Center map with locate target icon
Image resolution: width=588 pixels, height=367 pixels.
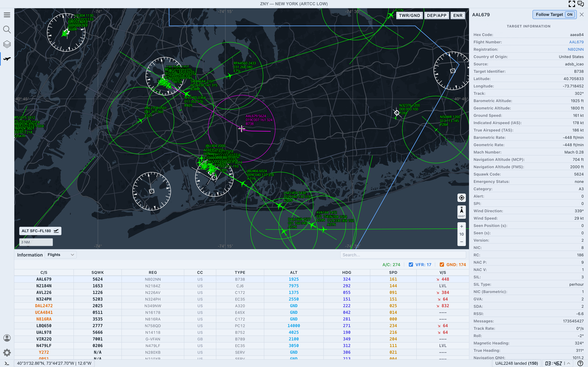[461, 198]
